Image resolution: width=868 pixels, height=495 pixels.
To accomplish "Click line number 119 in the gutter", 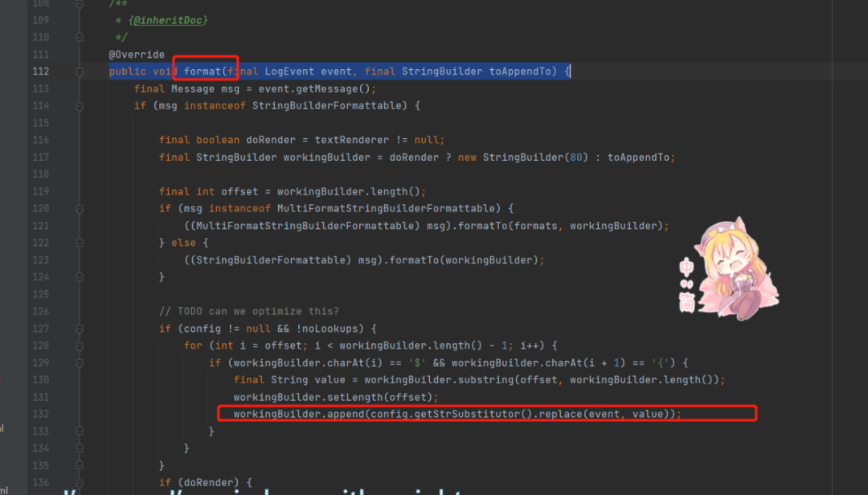I will [x=40, y=191].
